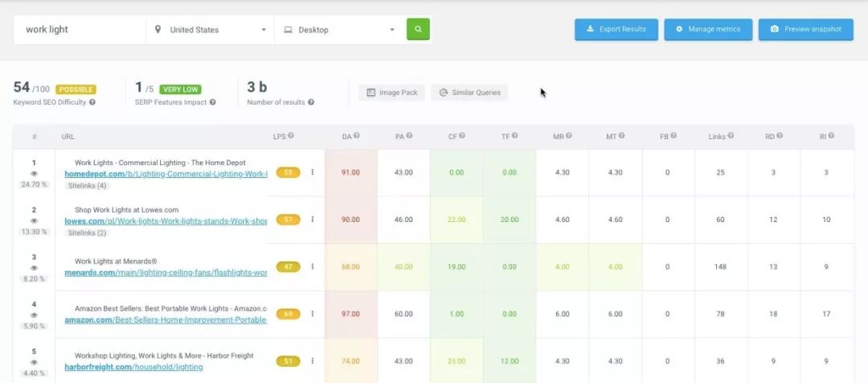Click the VERY LOW impact label
The width and height of the screenshot is (868, 383).
pos(181,89)
